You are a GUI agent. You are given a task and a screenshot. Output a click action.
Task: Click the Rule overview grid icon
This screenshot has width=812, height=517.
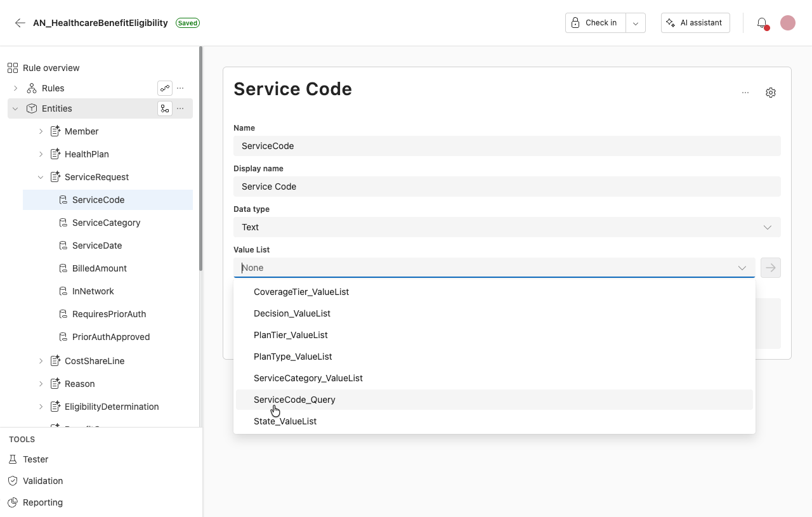(x=13, y=68)
